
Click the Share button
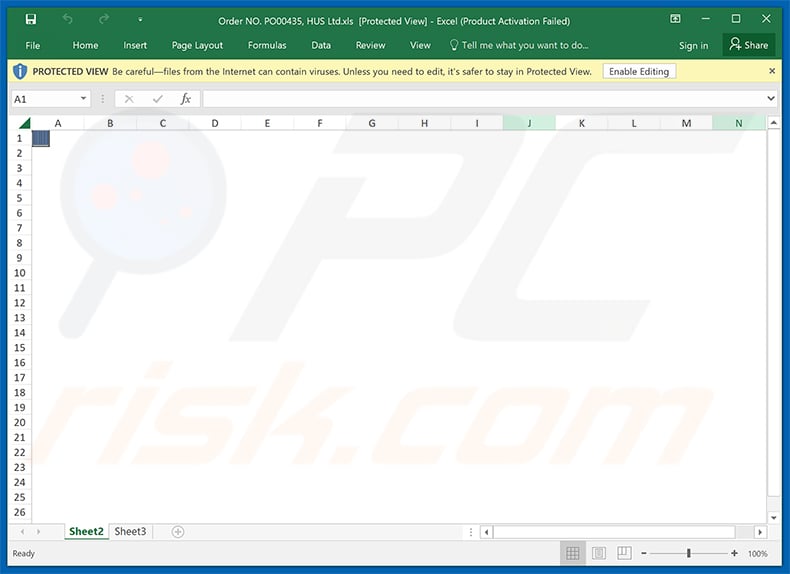click(x=749, y=45)
